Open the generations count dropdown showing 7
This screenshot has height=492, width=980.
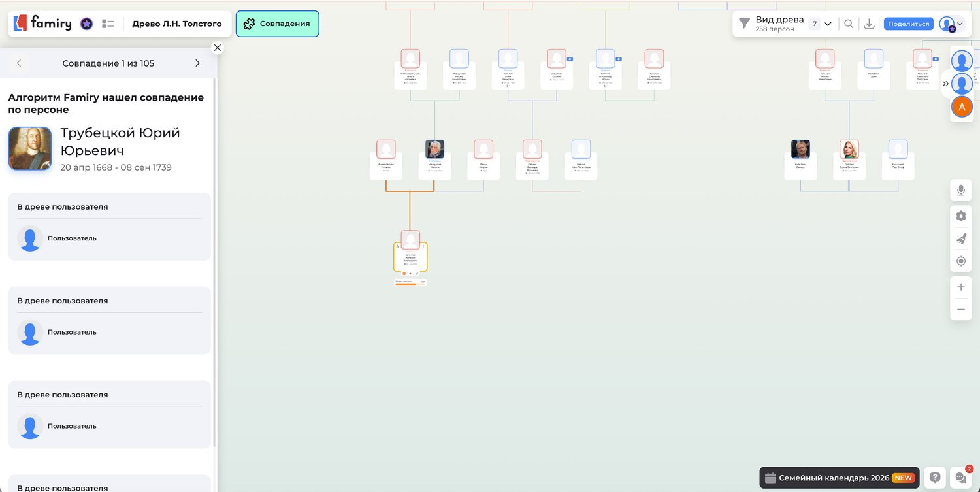[x=821, y=24]
